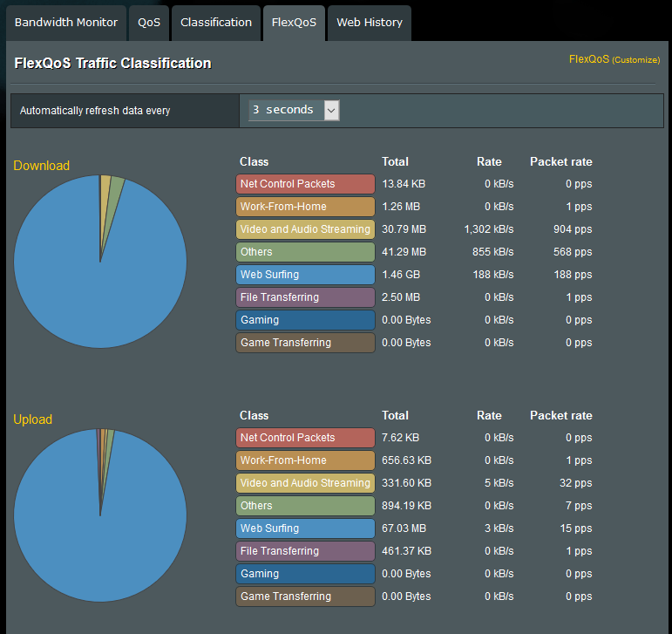Click the 1,302 kB/s download rate value
The height and width of the screenshot is (634, 672).
[x=489, y=229]
